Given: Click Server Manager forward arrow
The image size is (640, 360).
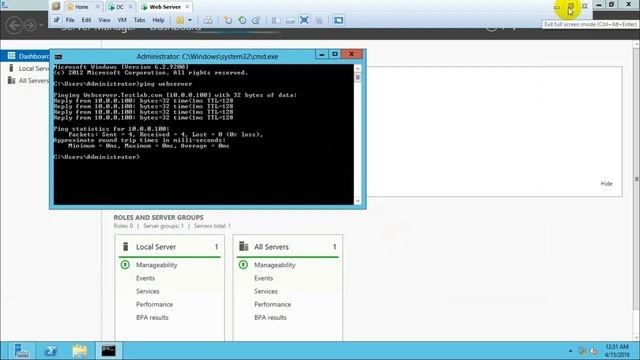Looking at the screenshot, I should pos(30,25).
